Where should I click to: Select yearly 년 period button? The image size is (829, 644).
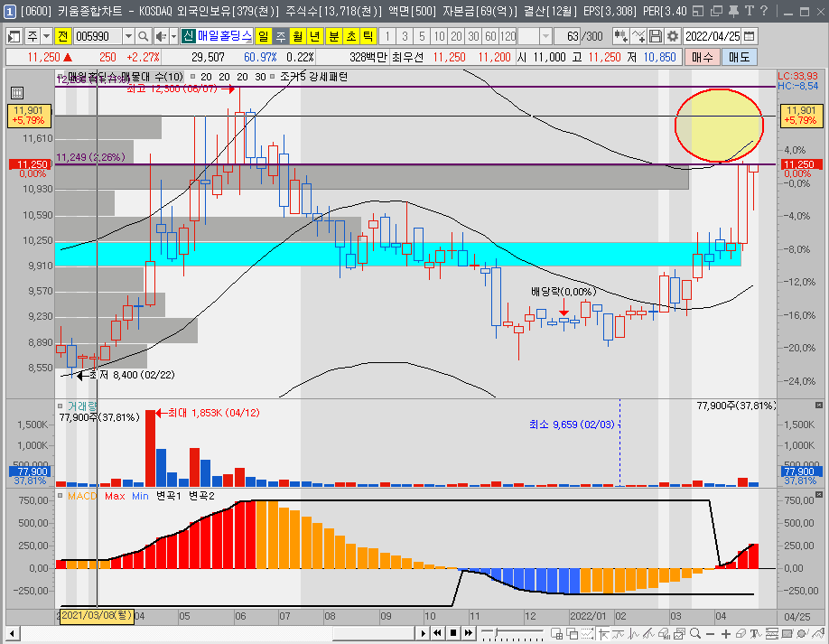(314, 36)
